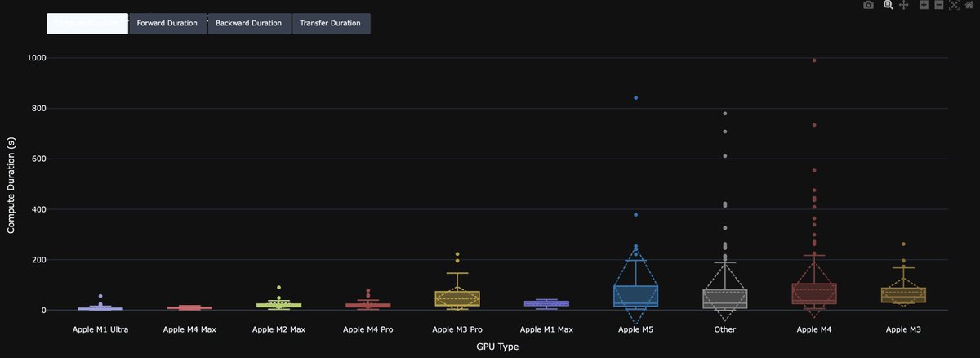
Task: Click the 200 y-axis tick label
Action: click(x=38, y=260)
